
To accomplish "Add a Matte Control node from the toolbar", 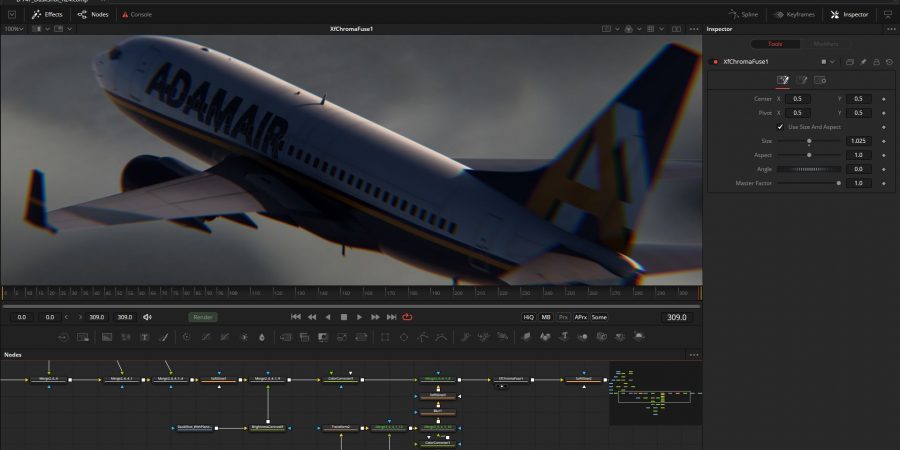I will coord(324,337).
